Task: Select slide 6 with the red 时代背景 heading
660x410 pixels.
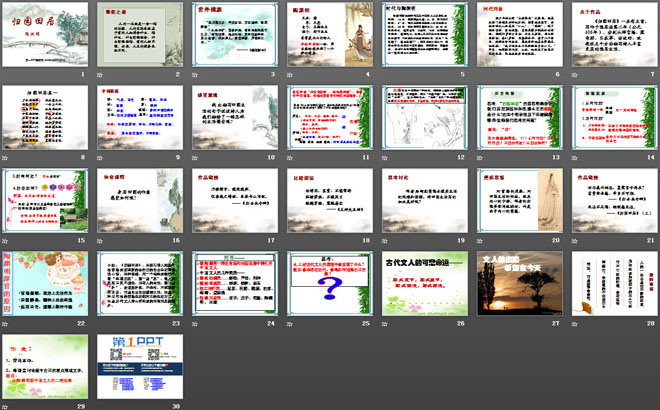Action: pos(520,35)
